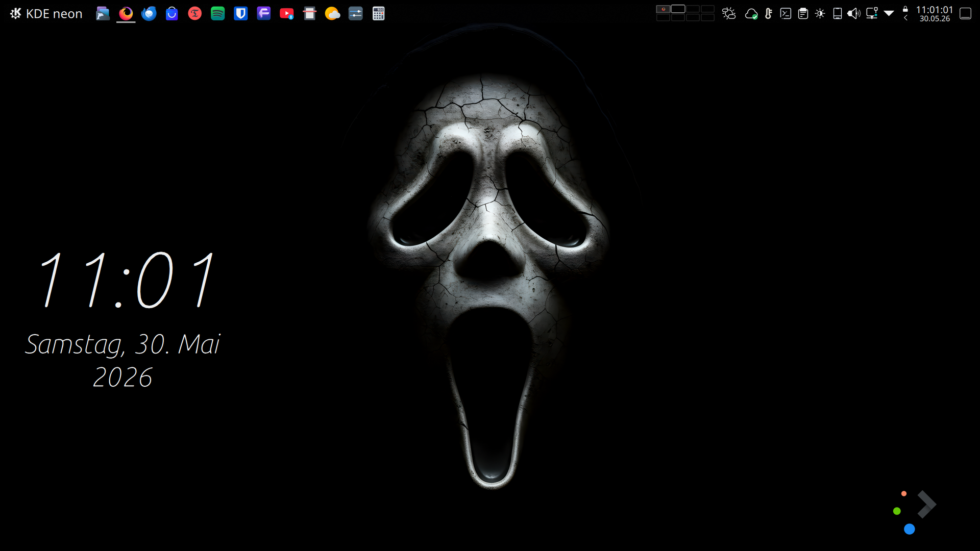Expand the hidden system tray icons arrow

[x=889, y=14]
